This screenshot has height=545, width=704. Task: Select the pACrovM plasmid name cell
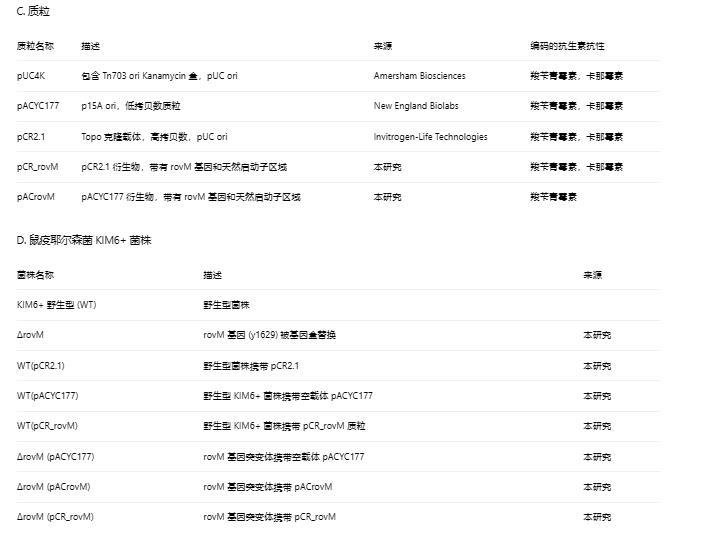36,197
